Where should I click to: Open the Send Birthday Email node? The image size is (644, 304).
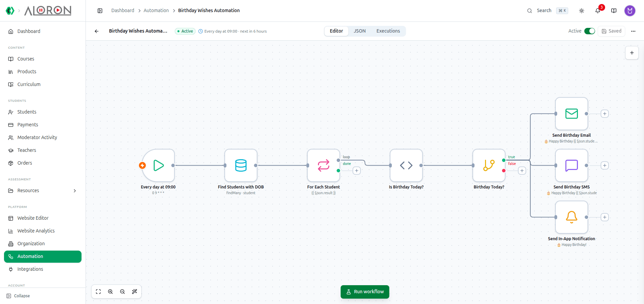[x=572, y=114]
